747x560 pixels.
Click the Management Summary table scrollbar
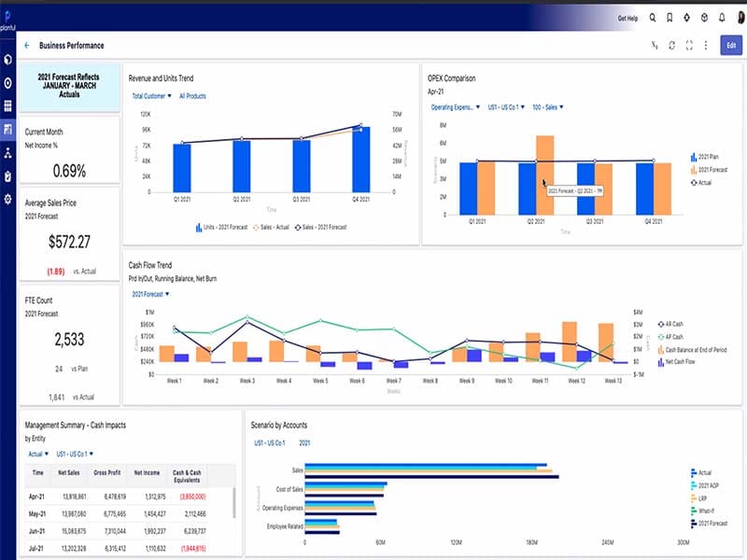point(234,502)
